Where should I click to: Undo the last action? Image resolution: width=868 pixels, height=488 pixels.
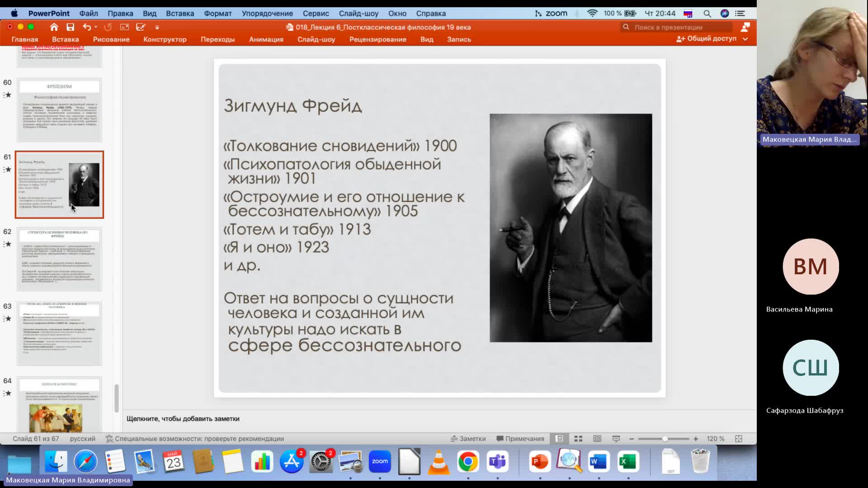[87, 27]
